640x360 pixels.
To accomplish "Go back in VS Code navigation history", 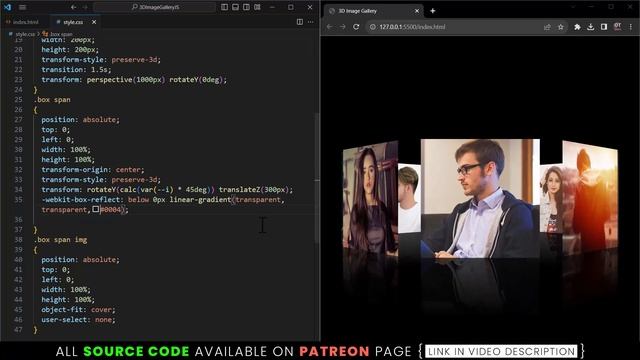I will 73,7.
